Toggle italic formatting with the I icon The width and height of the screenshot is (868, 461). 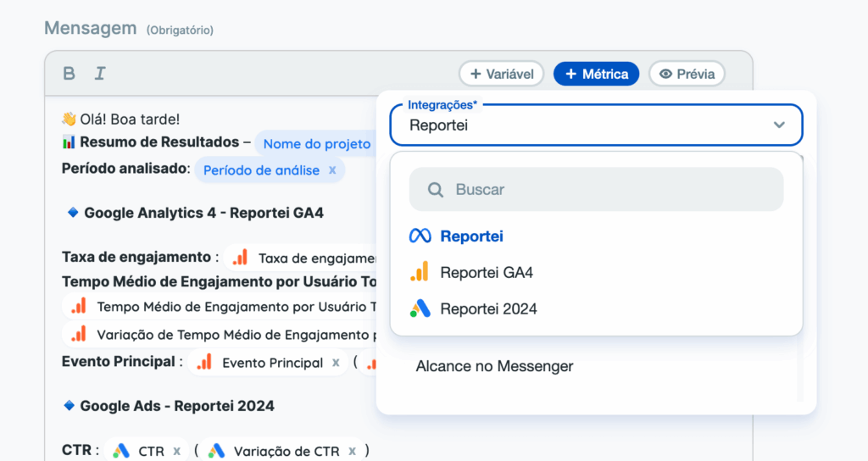(x=100, y=74)
